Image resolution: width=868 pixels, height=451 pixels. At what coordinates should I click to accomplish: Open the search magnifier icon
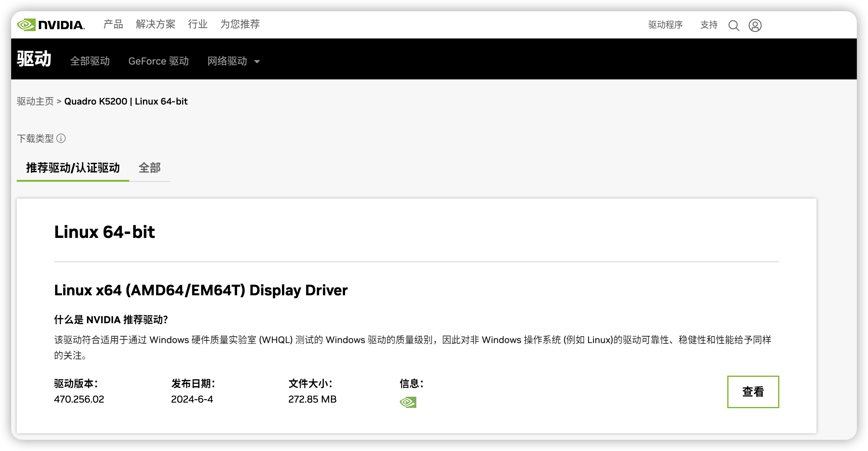[733, 25]
